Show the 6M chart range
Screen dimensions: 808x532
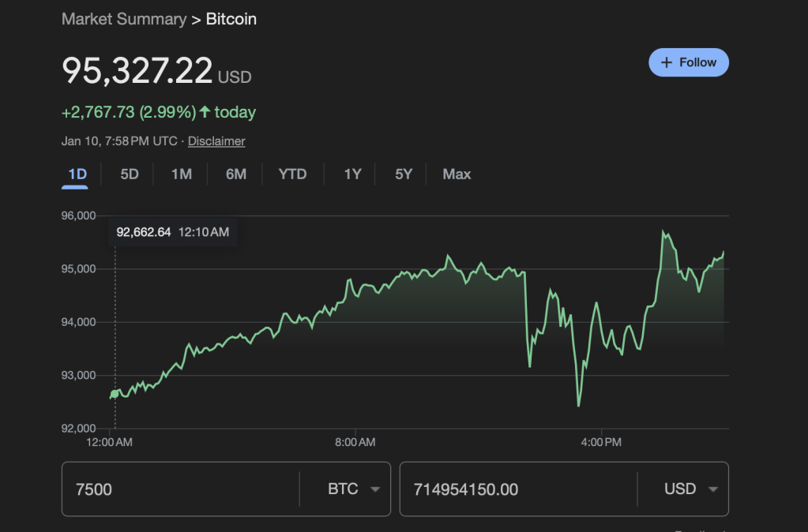[236, 174]
